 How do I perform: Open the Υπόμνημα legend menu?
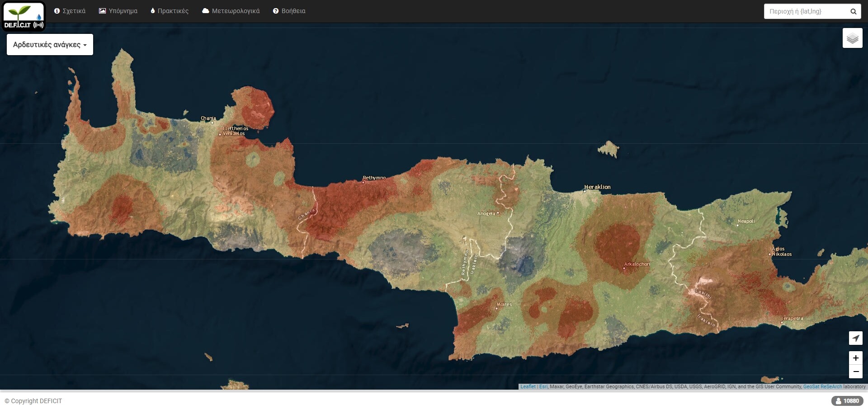coord(118,11)
